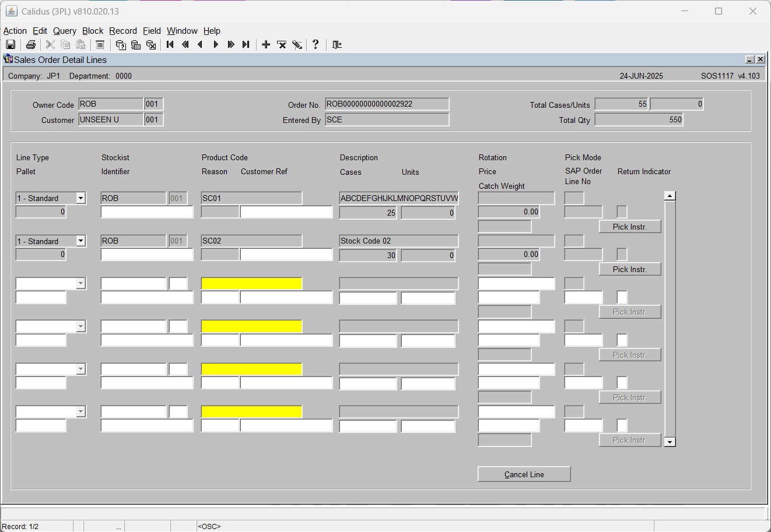Image resolution: width=771 pixels, height=532 pixels.
Task: Click the Cases field showing 25
Action: click(x=368, y=213)
